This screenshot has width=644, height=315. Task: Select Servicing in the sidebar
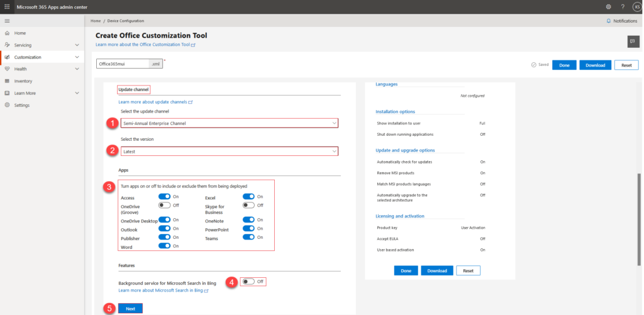coord(23,45)
